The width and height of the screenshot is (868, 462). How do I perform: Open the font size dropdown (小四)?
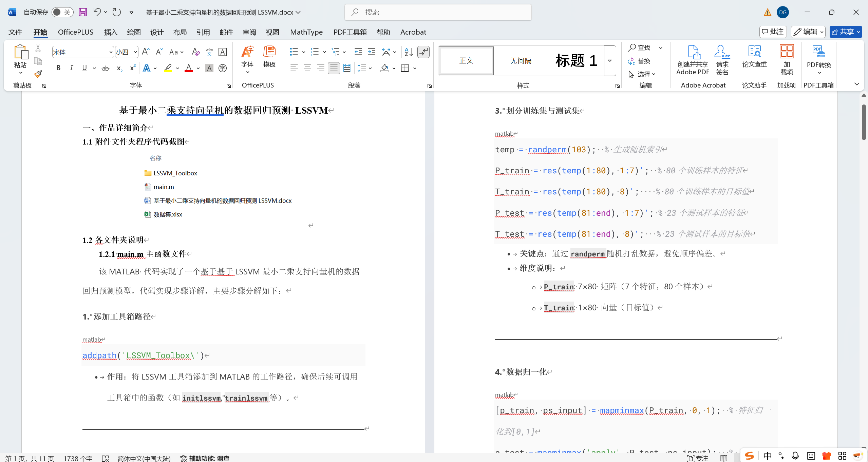[x=135, y=52]
